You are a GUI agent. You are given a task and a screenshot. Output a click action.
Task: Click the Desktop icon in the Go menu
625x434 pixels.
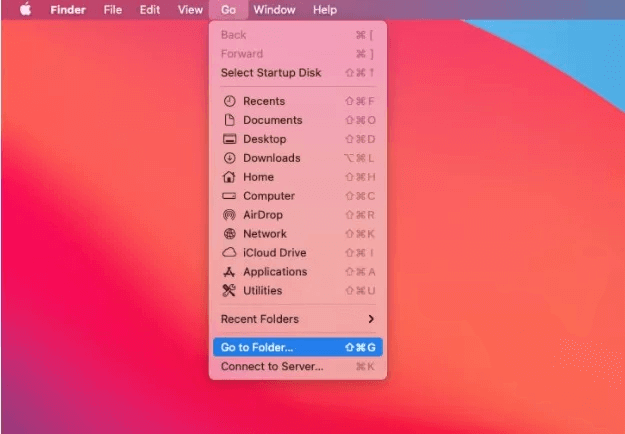point(229,139)
